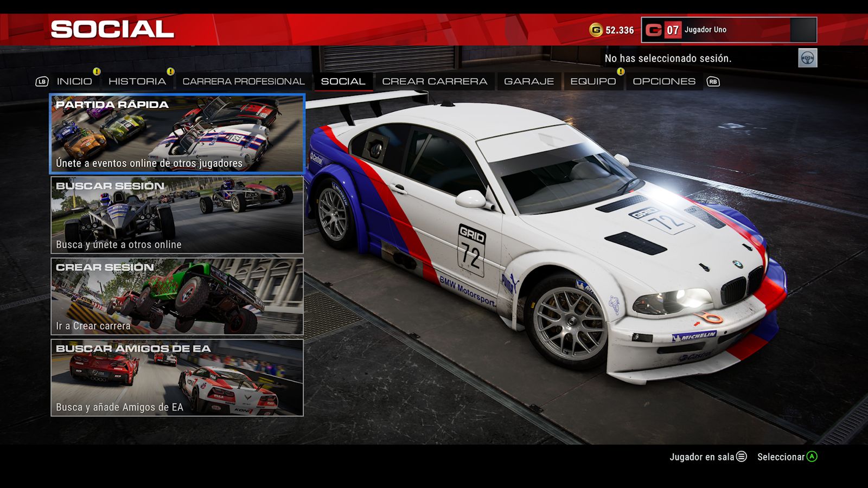The height and width of the screenshot is (488, 868).
Task: Open Buscar Amigos de EA tile
Action: point(177,377)
